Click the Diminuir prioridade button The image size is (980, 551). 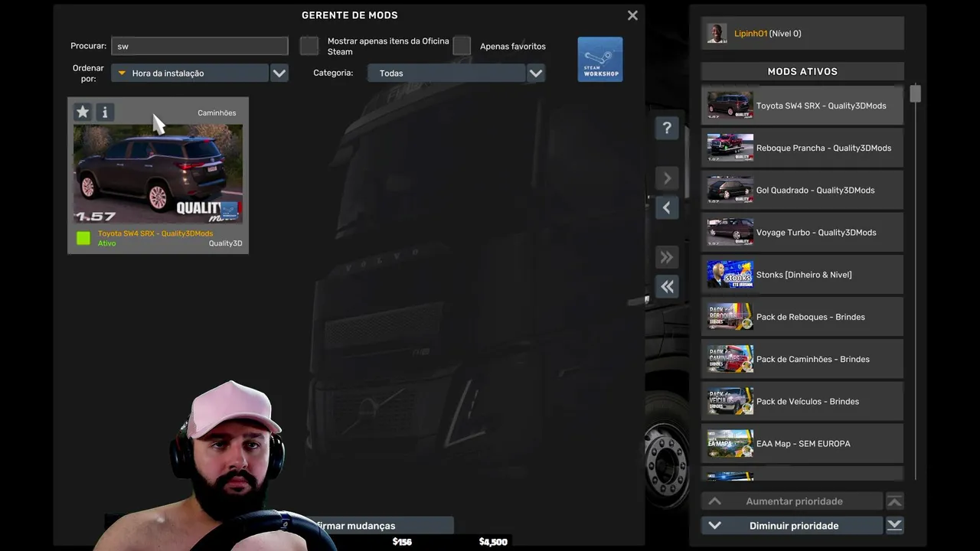[x=792, y=526]
